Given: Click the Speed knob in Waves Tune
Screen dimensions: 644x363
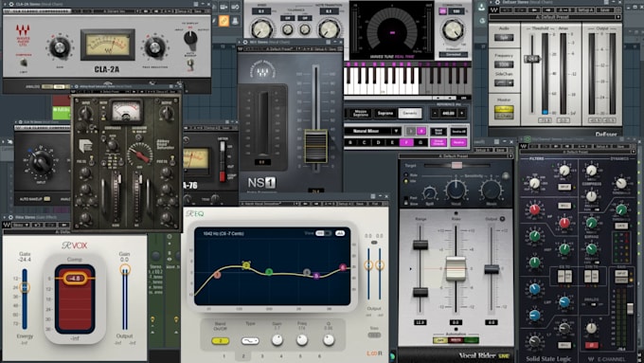Looking at the screenshot, I should [x=262, y=29].
